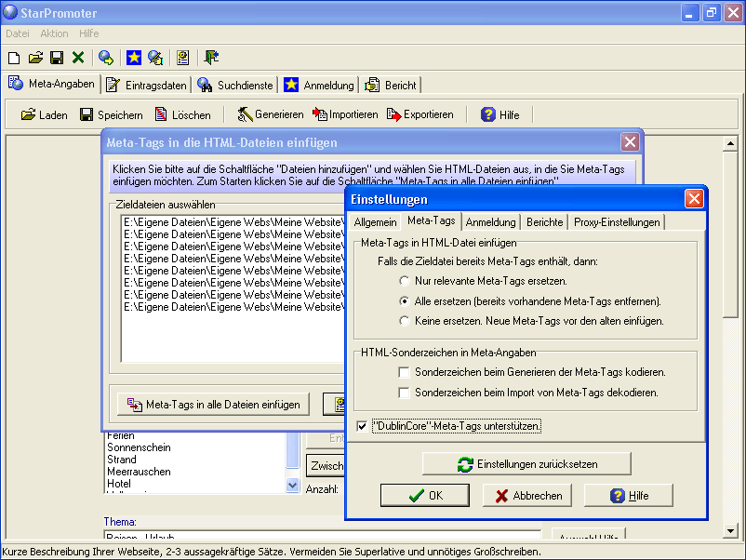This screenshot has height=560, width=746.
Task: Uncheck the DublinCore Meta-Tags unterstützen checkbox
Action: (x=362, y=426)
